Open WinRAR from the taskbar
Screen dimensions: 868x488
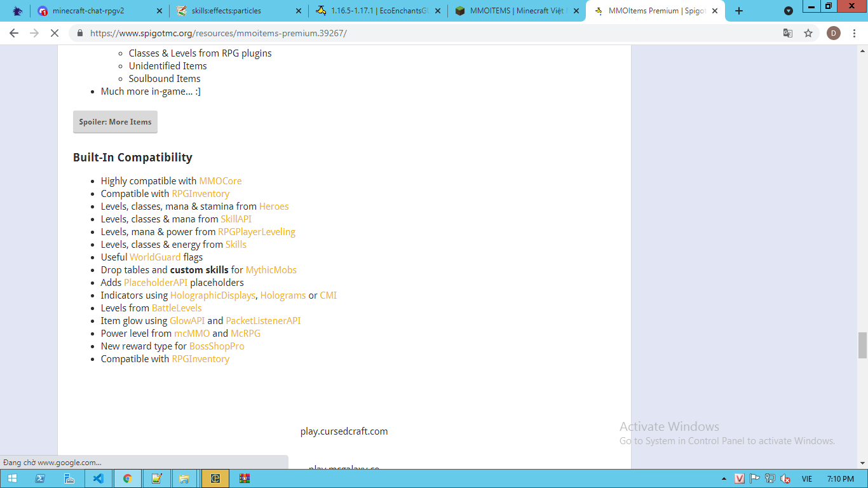coord(245,478)
